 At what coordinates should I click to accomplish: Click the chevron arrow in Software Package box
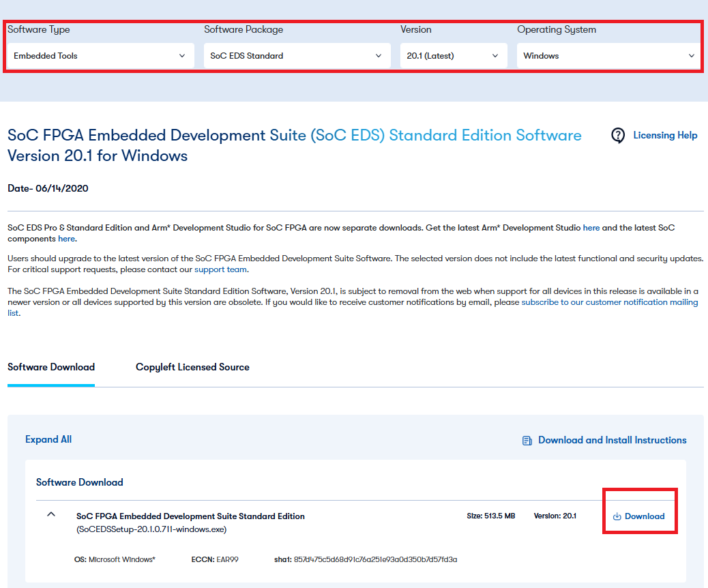coord(379,56)
